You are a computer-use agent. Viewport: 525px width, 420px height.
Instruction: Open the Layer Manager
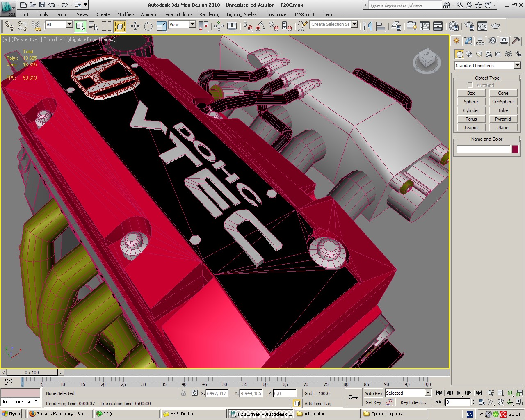pyautogui.click(x=396, y=26)
